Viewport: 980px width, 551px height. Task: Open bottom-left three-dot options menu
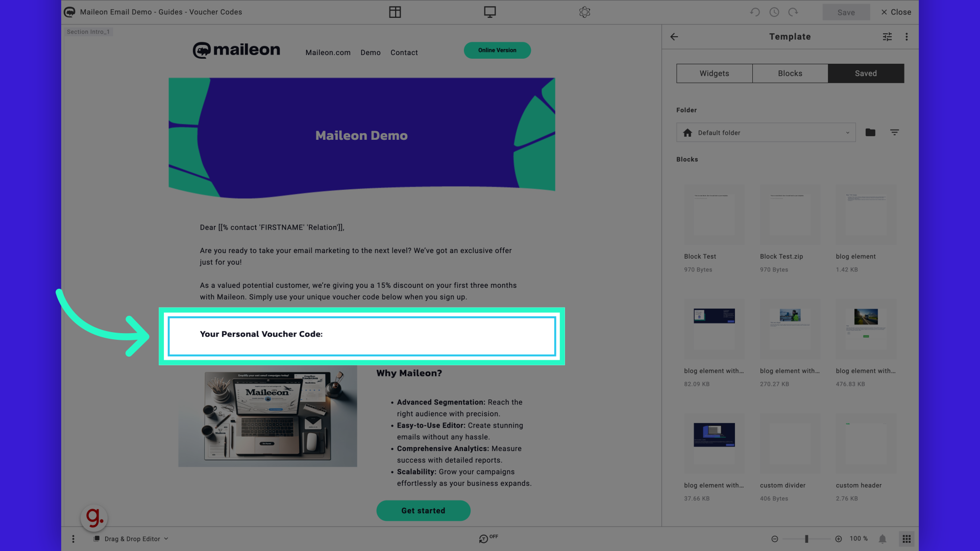[x=73, y=539]
